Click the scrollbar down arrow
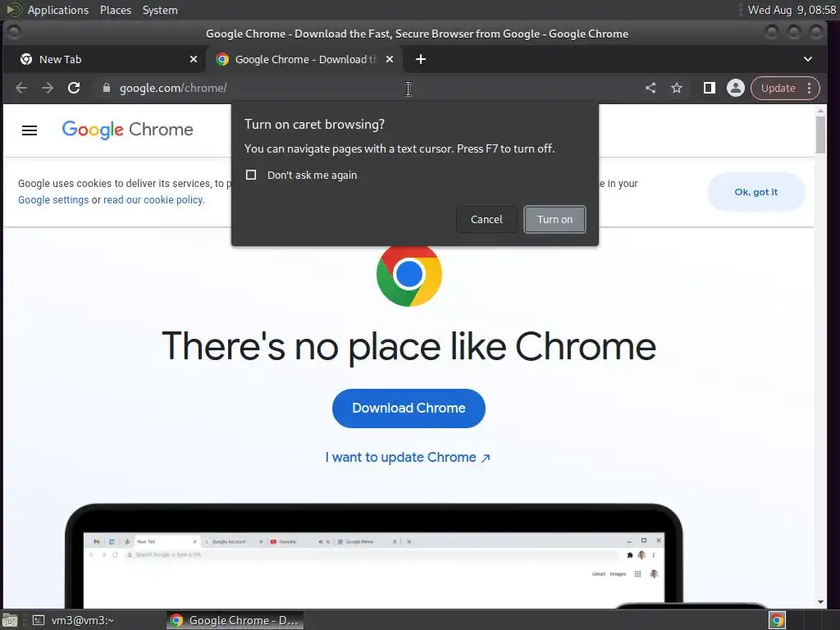840x630 pixels. 820,602
